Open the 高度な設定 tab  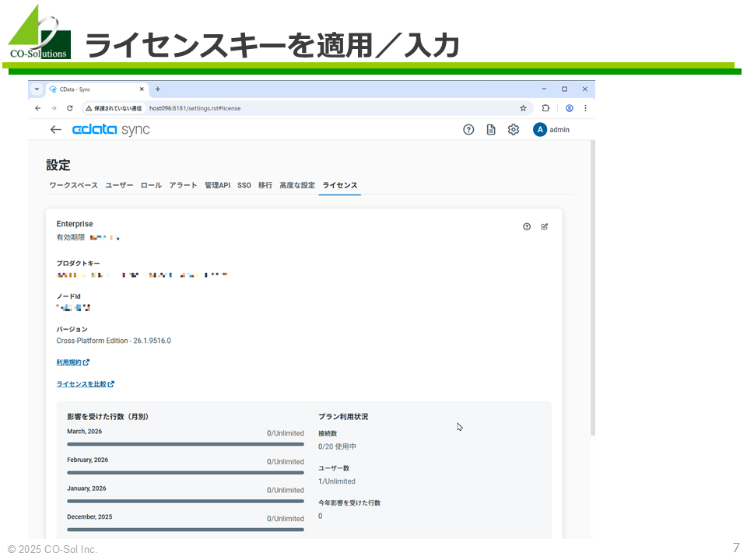point(297,185)
